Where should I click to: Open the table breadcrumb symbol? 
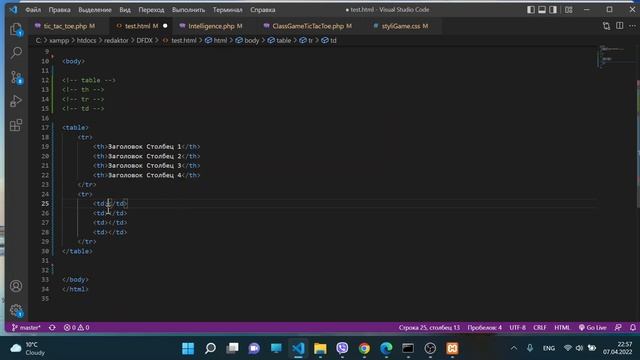280,40
